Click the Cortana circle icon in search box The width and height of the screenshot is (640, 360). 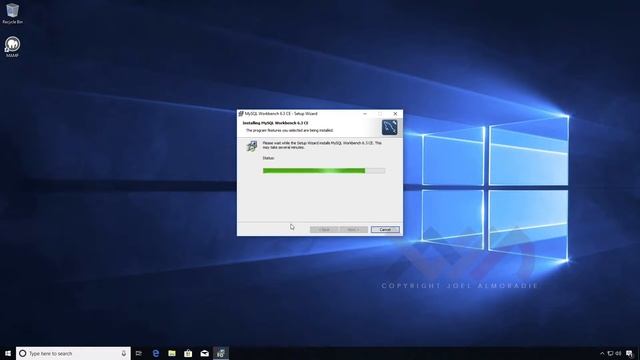pyautogui.click(x=23, y=353)
